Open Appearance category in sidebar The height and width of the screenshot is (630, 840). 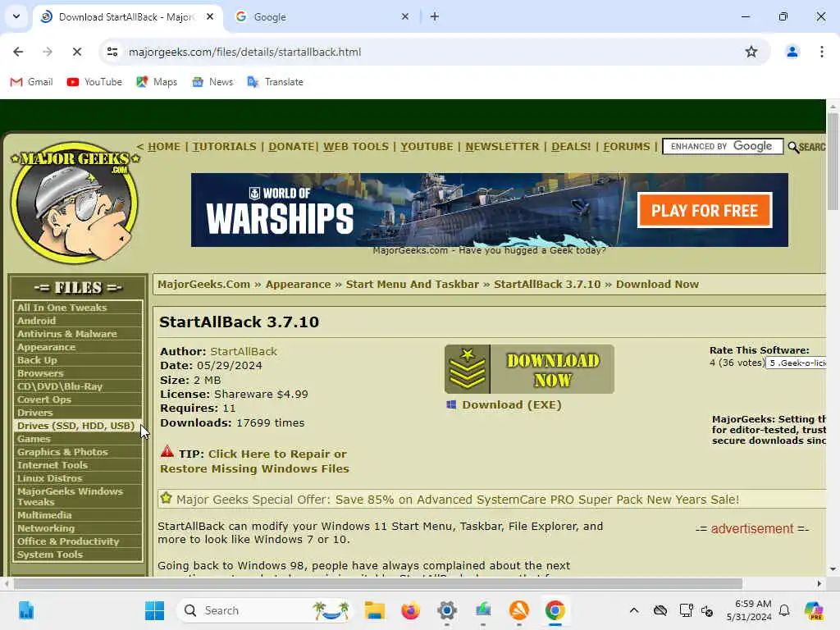coord(78,347)
